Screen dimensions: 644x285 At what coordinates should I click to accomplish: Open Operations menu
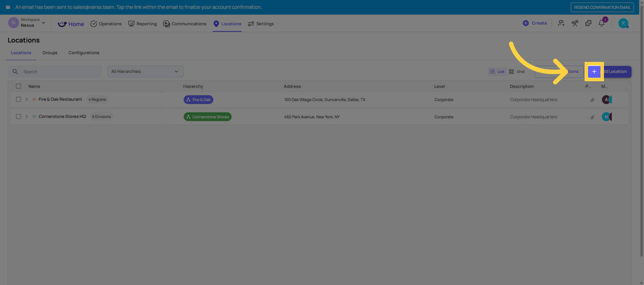[x=106, y=24]
